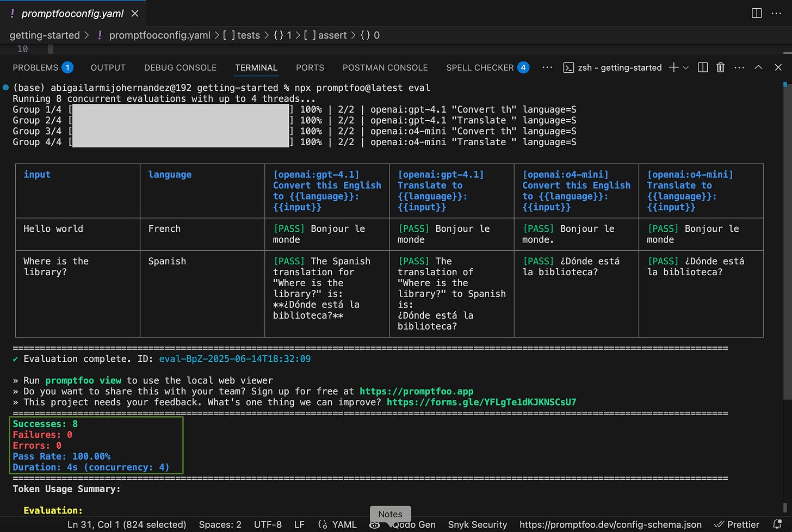Select the SPELL CHECKER panel tab
792x532 pixels.
tap(480, 67)
